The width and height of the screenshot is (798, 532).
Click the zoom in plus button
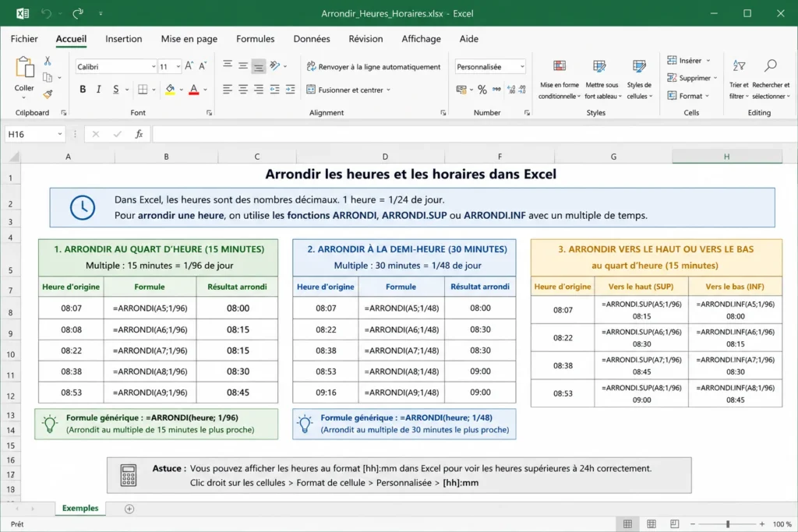pyautogui.click(x=762, y=524)
